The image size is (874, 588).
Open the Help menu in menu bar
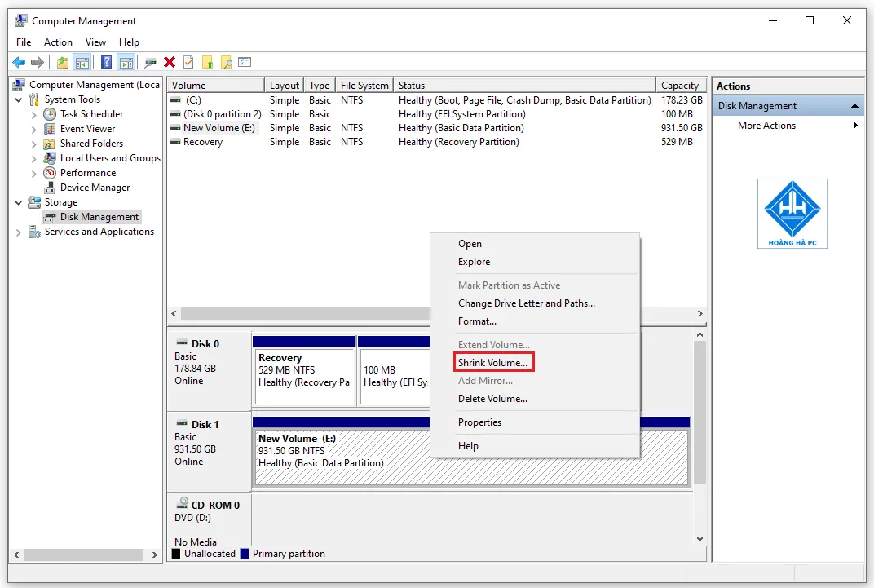point(129,42)
